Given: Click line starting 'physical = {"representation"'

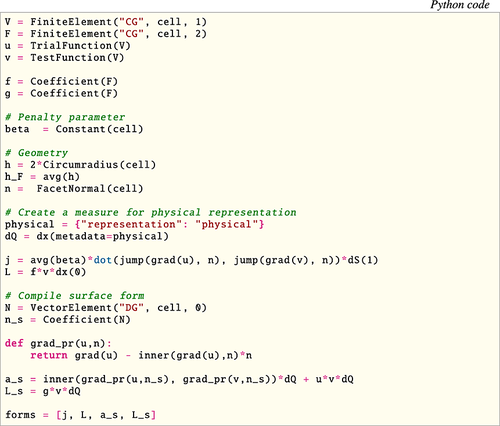Looking at the screenshot, I should tap(135, 225).
